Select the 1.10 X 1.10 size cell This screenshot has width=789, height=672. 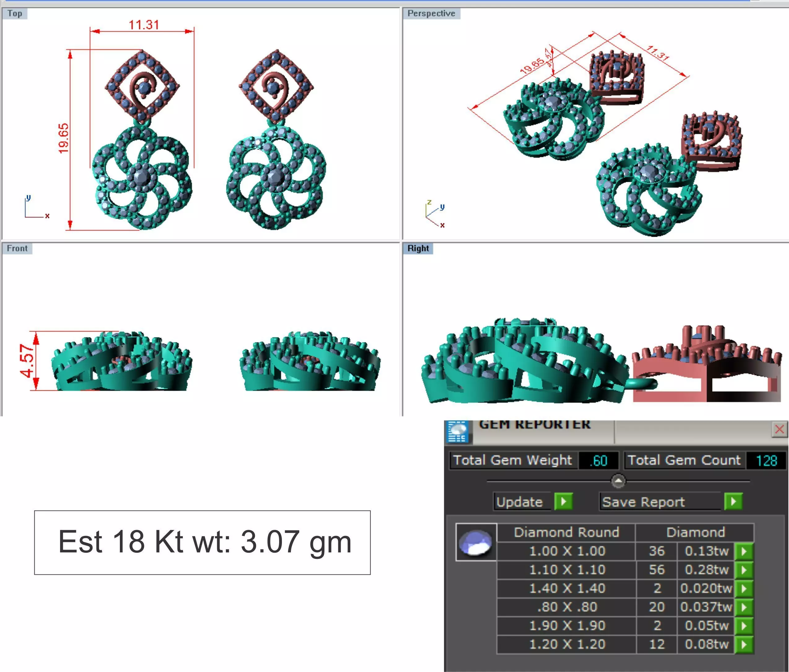click(566, 569)
